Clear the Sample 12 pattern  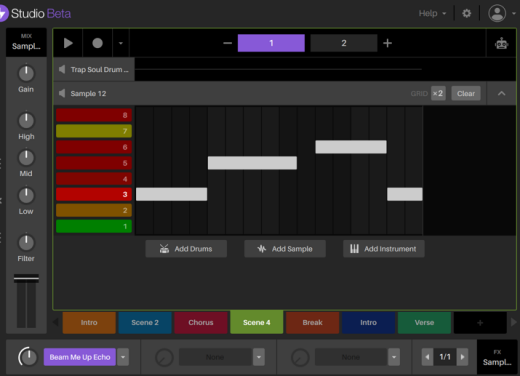point(466,93)
